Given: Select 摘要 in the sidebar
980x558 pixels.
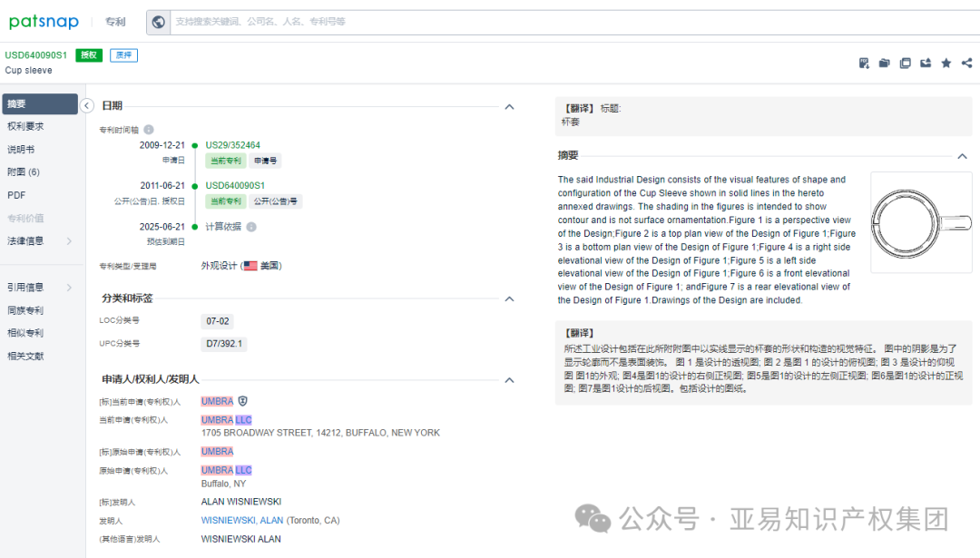Looking at the screenshot, I should coord(40,103).
